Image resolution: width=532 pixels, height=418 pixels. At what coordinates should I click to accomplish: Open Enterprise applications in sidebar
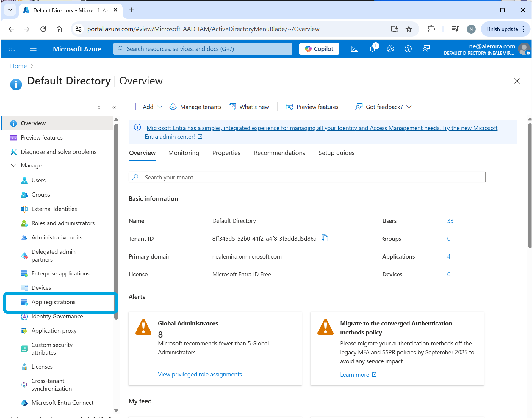(60, 273)
